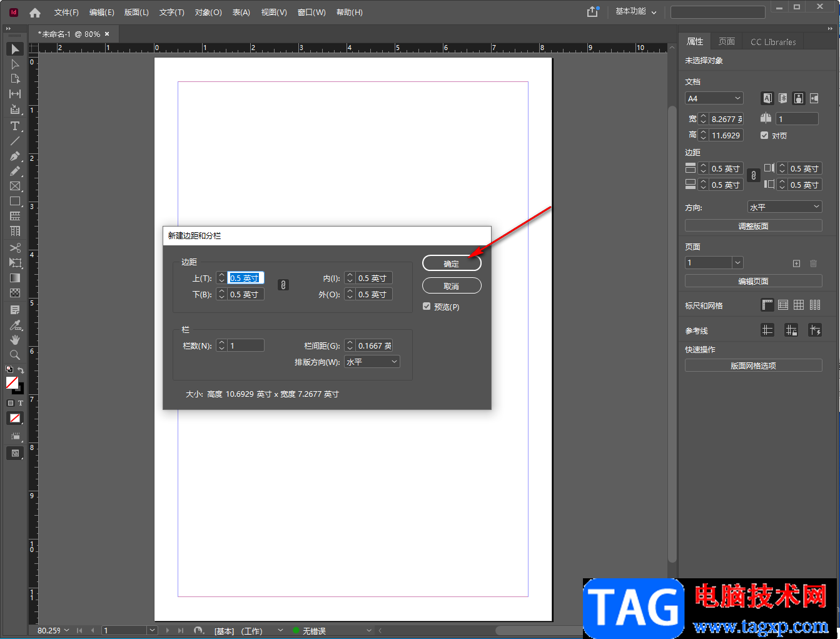Click the Fill color swatch in toolbox
The height and width of the screenshot is (639, 840).
[x=12, y=382]
